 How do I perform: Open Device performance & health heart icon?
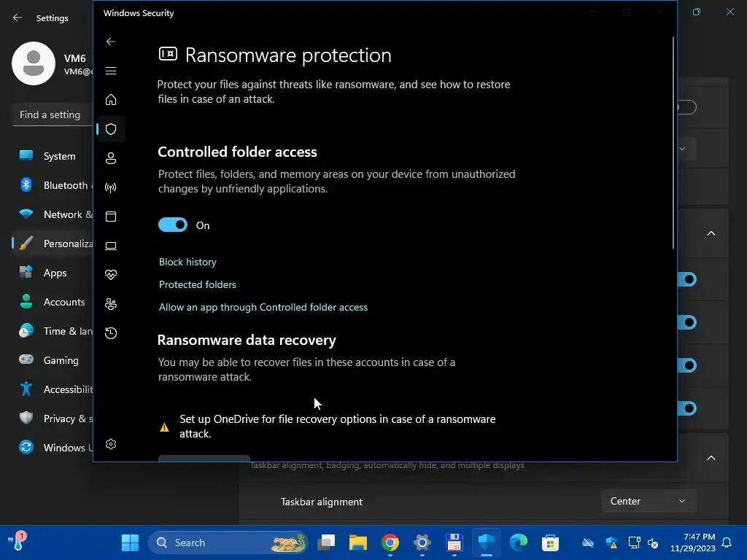point(111,275)
